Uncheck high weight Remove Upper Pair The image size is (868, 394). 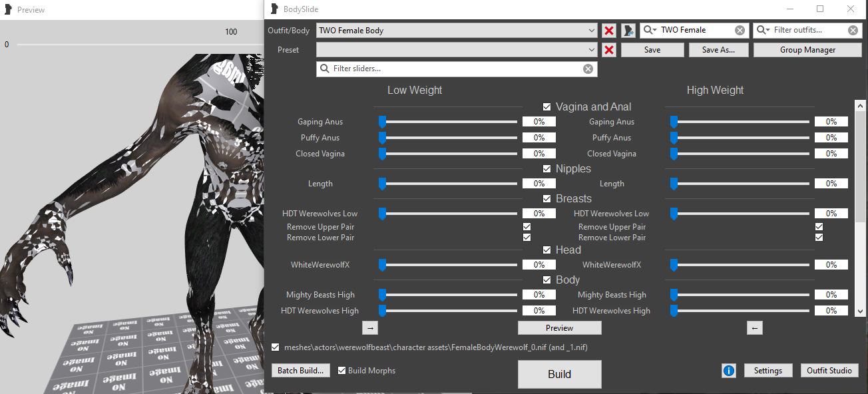coord(819,227)
